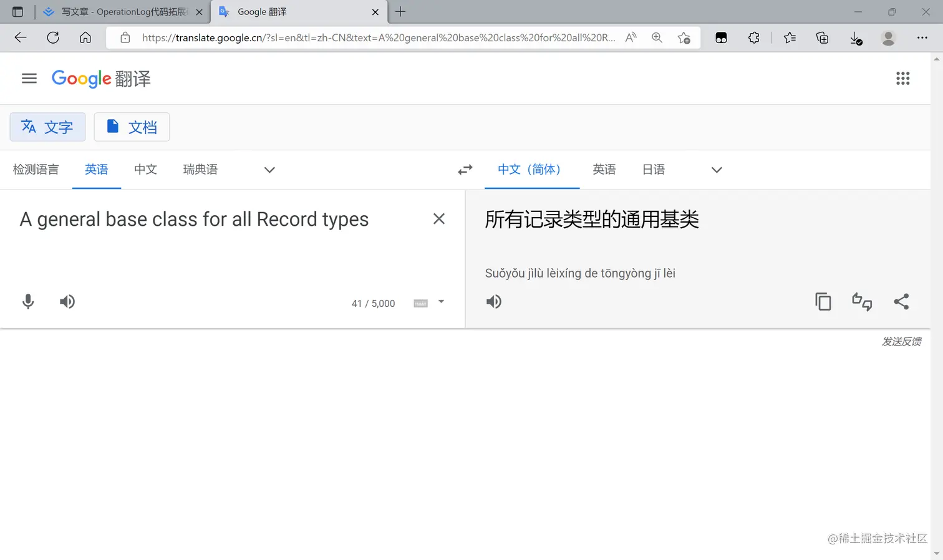Image resolution: width=943 pixels, height=560 pixels.
Task: Select 中文 as the source language
Action: click(x=145, y=170)
